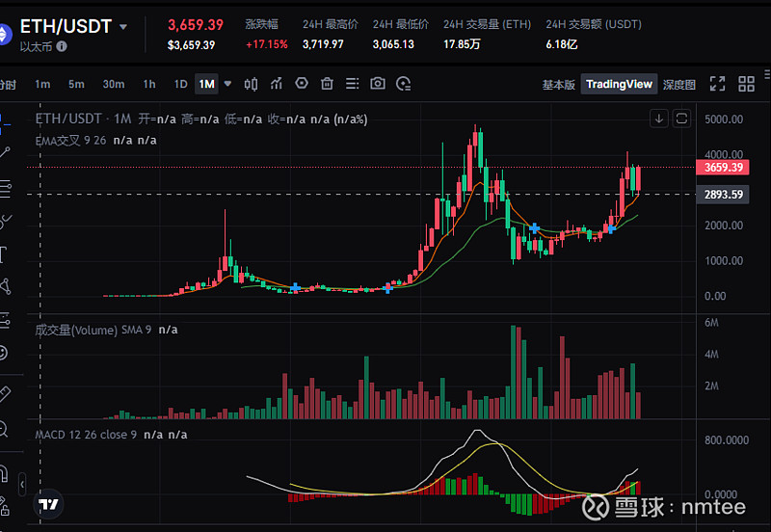Switch to the 1m timeframe
This screenshot has width=771, height=532.
pos(42,84)
